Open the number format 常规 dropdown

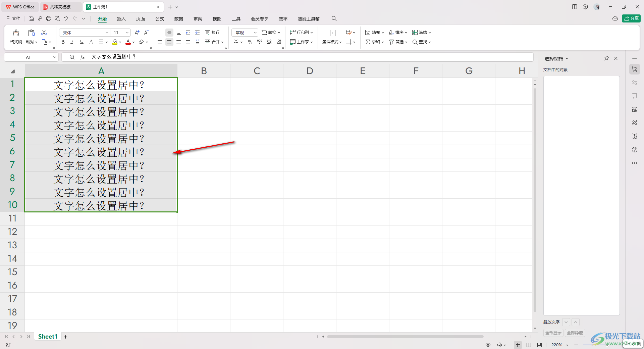(255, 33)
